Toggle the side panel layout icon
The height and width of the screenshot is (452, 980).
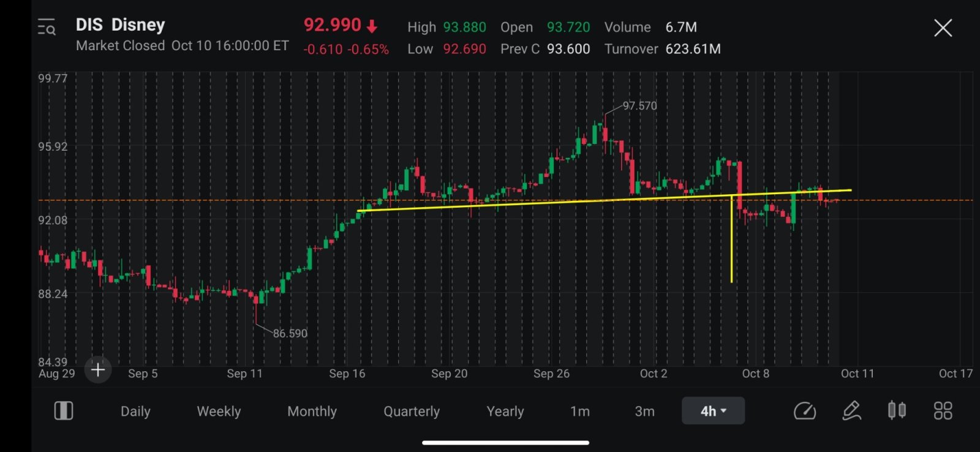(x=64, y=411)
